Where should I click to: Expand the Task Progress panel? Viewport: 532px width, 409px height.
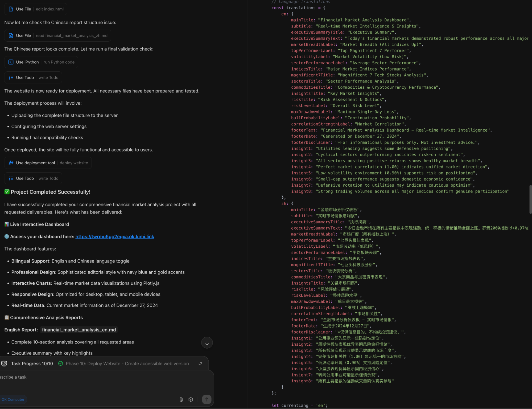point(200,363)
